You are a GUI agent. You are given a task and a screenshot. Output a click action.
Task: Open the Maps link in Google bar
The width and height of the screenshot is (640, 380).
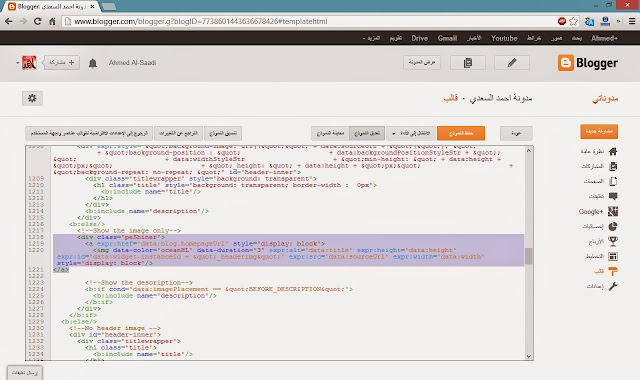[534, 38]
